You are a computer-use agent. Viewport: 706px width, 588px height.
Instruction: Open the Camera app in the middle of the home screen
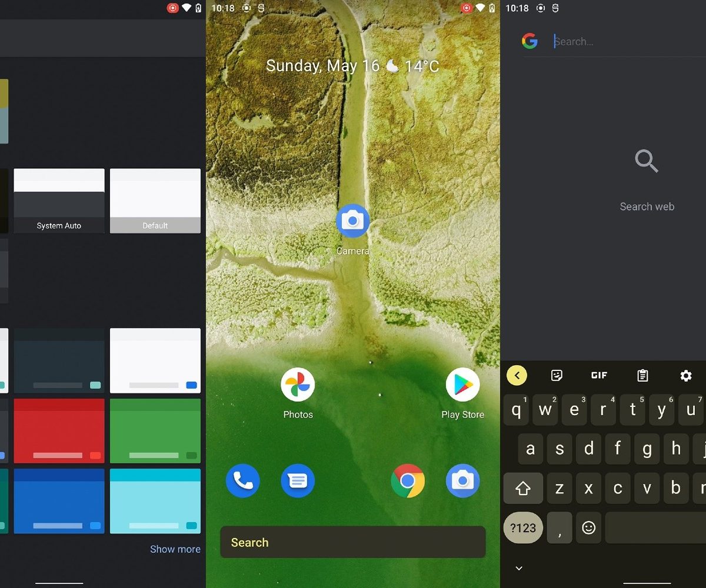coord(352,221)
